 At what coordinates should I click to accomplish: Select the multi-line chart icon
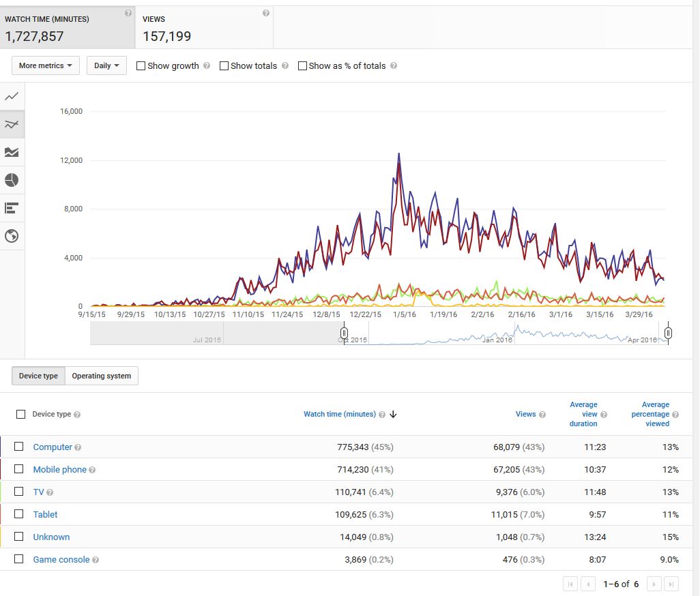click(12, 124)
